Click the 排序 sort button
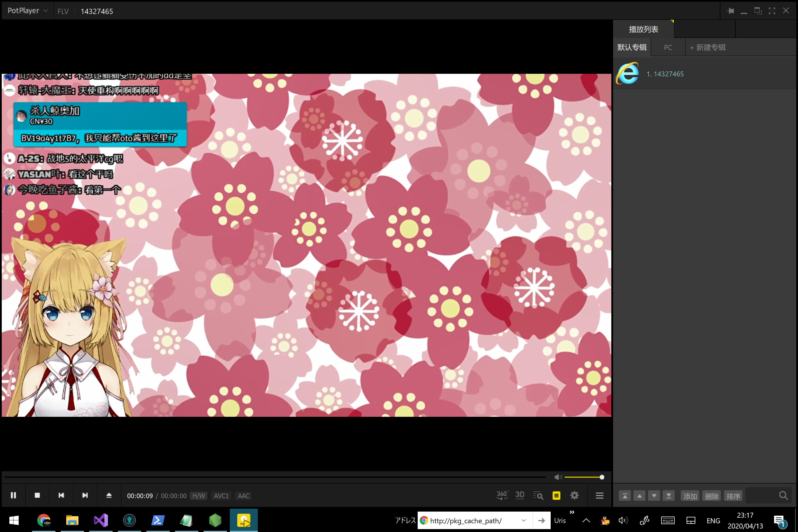The height and width of the screenshot is (532, 798). pos(733,496)
